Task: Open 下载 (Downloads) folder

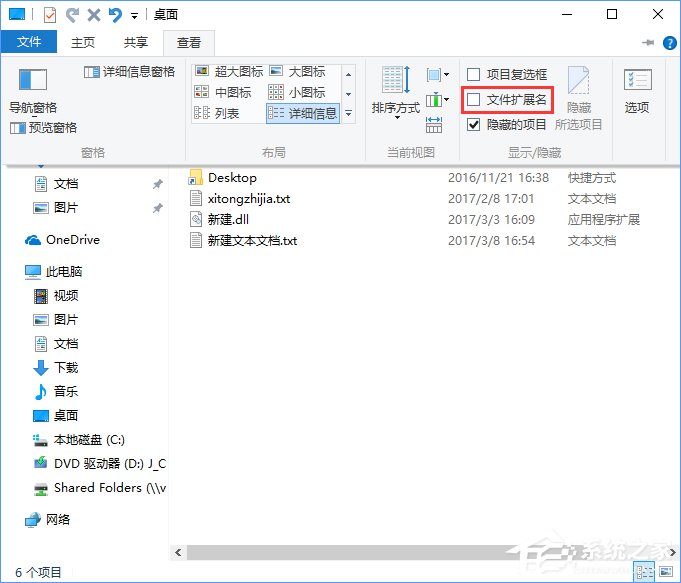Action: [56, 368]
